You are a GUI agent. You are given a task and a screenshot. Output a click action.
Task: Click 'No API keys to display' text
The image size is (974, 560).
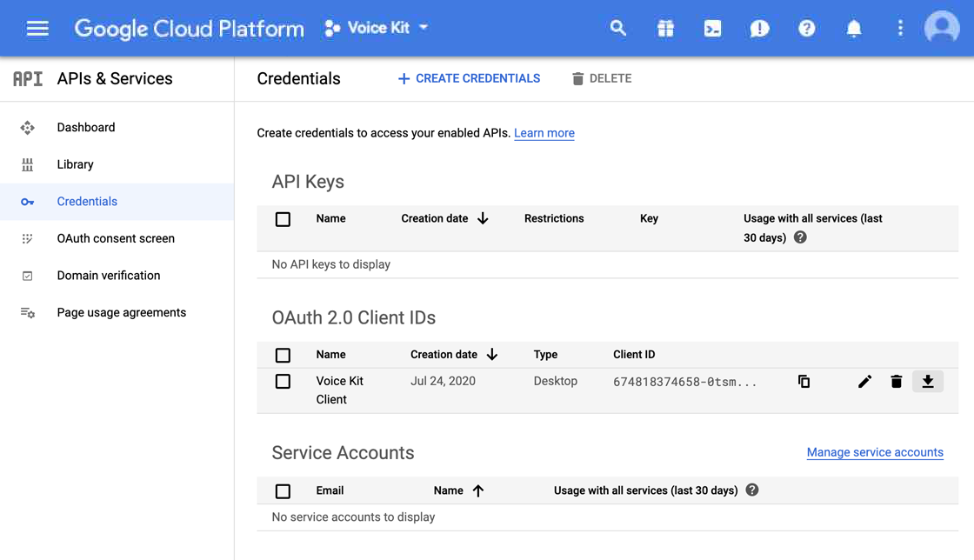click(331, 264)
